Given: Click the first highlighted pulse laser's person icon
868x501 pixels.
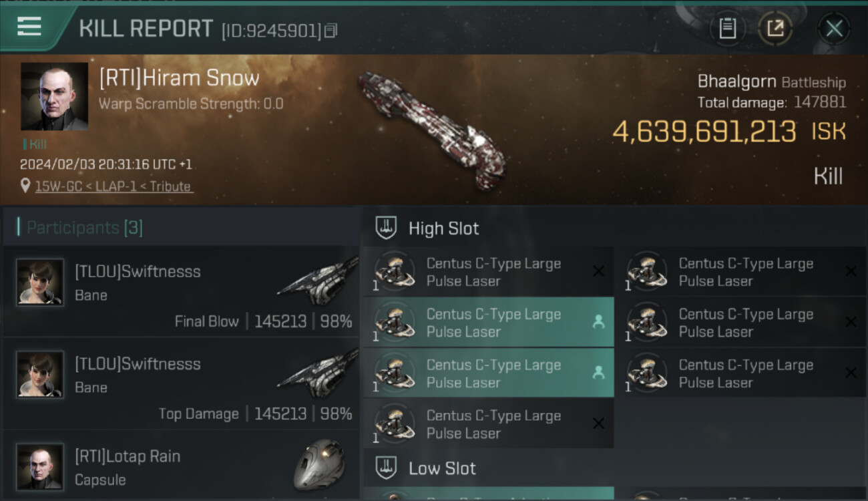Looking at the screenshot, I should [598, 322].
